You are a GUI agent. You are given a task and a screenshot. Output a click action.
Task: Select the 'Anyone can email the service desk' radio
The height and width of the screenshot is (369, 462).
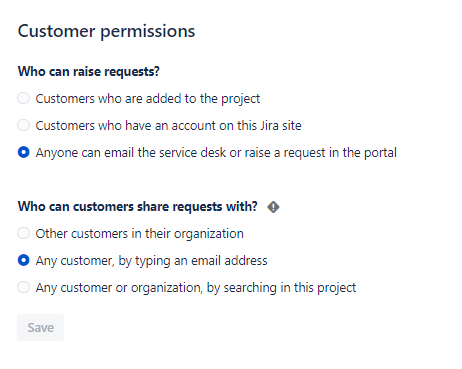pyautogui.click(x=24, y=152)
